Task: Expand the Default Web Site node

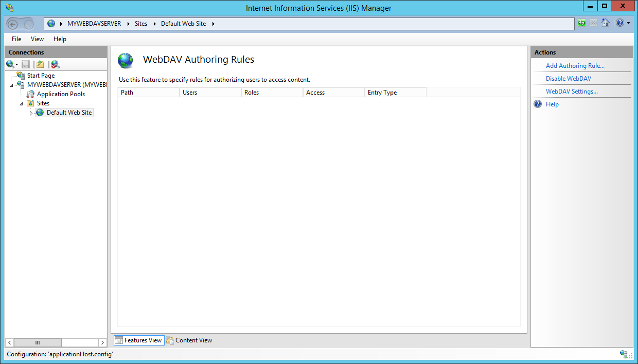Action: click(31, 113)
